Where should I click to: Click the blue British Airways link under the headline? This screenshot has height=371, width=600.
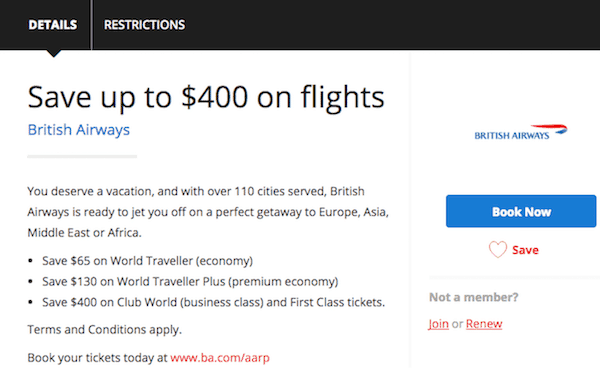pyautogui.click(x=78, y=130)
